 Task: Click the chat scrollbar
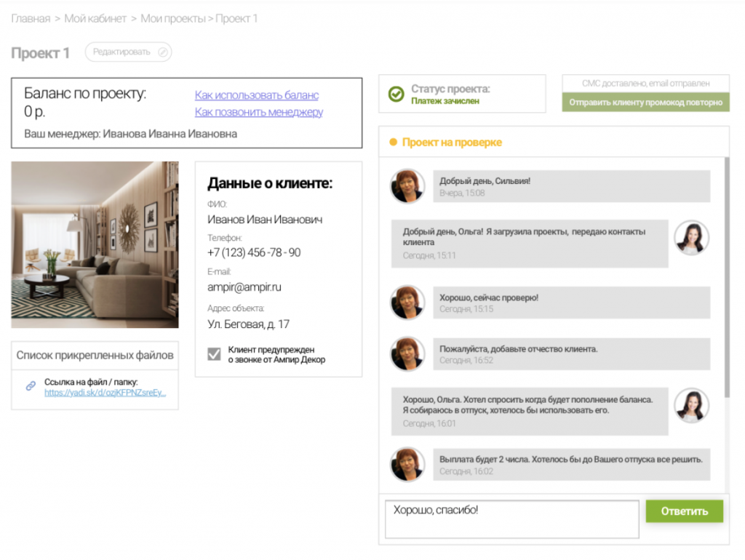point(725,276)
